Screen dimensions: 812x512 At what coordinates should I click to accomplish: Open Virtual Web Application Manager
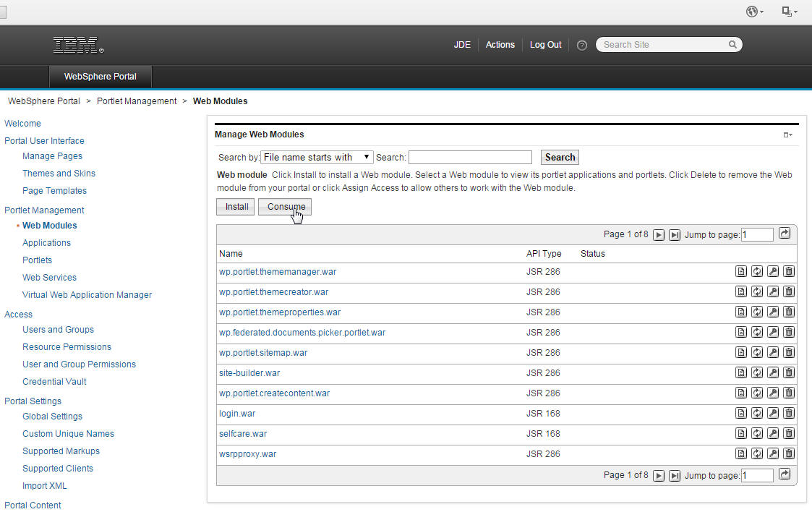coord(87,294)
